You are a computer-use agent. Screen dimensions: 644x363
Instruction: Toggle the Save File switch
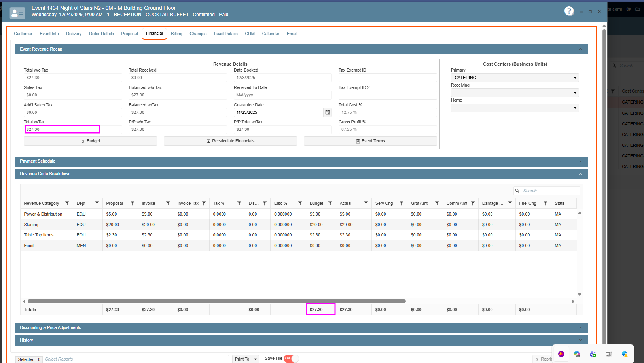click(x=291, y=359)
